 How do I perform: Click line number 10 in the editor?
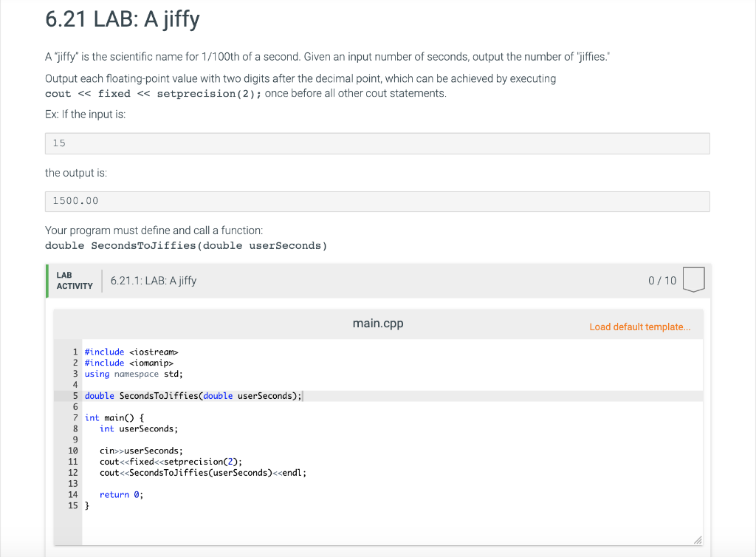tap(72, 451)
